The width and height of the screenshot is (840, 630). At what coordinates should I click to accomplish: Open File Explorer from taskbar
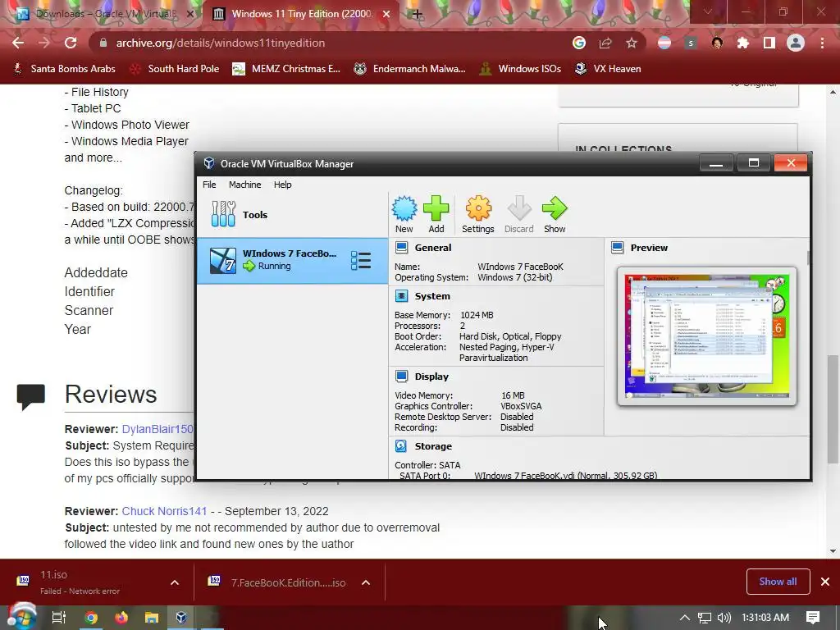pos(152,618)
